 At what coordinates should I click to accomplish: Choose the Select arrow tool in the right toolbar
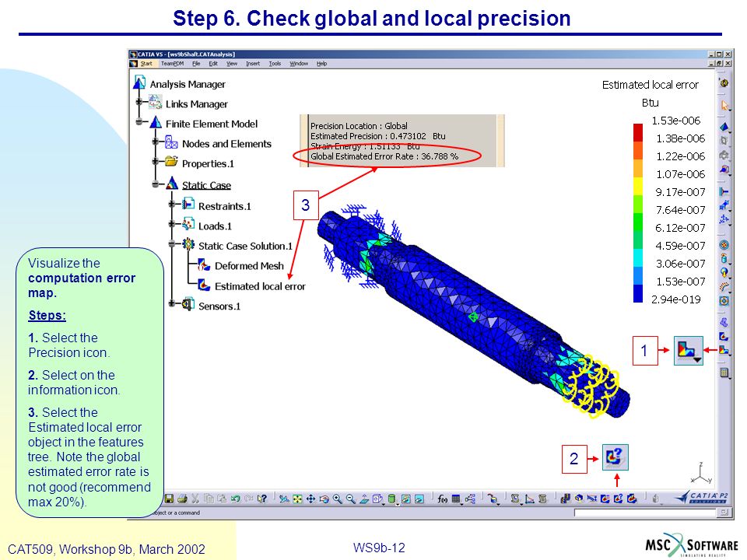click(724, 105)
